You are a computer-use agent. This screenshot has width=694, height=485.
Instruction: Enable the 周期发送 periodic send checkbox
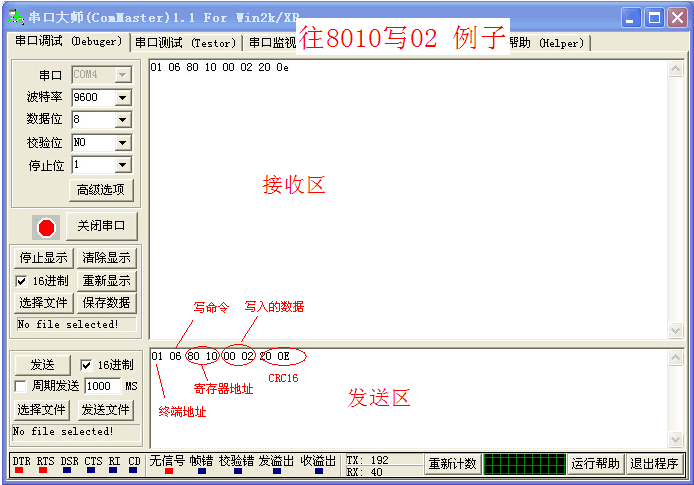tap(20, 386)
